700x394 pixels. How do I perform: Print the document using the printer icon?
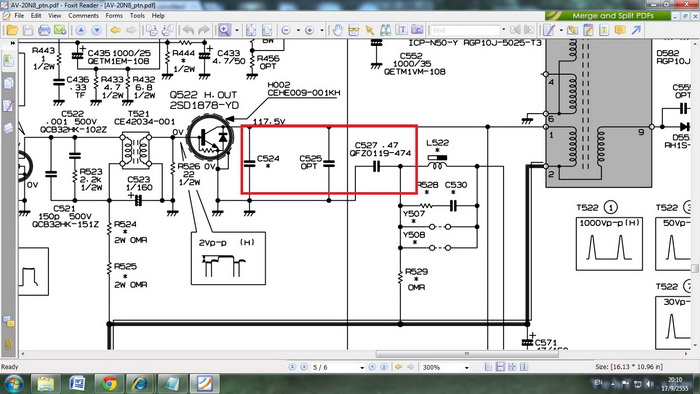point(44,30)
